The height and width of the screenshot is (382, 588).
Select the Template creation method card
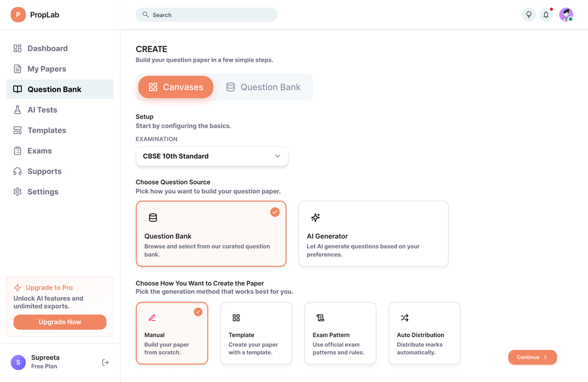(256, 333)
